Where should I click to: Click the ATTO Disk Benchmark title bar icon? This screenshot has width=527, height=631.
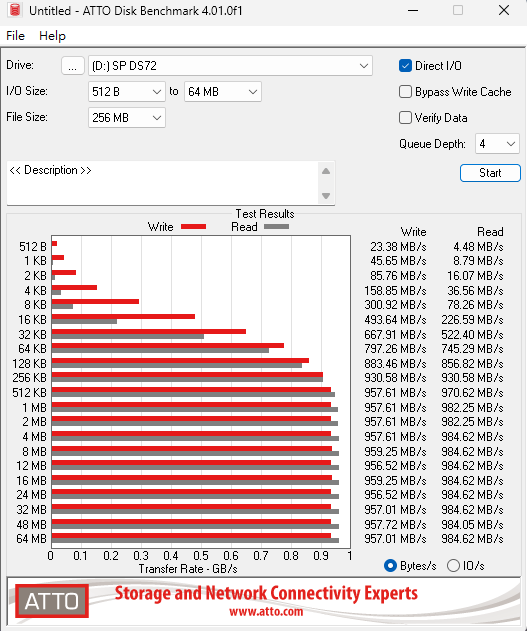pyautogui.click(x=14, y=10)
